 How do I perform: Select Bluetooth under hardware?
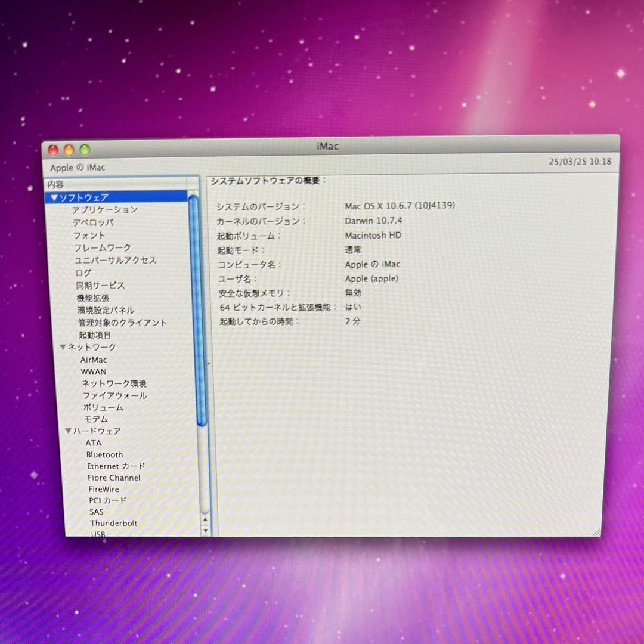105,454
